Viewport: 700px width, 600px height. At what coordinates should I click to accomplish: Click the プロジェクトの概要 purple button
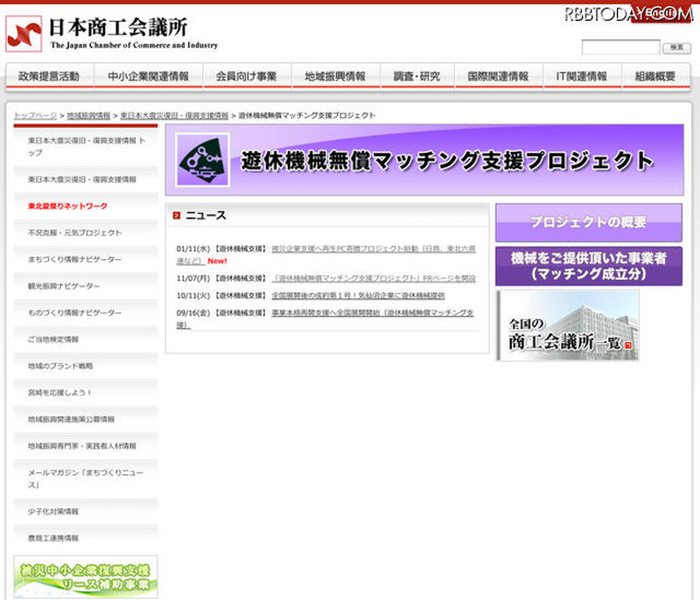pyautogui.click(x=588, y=222)
